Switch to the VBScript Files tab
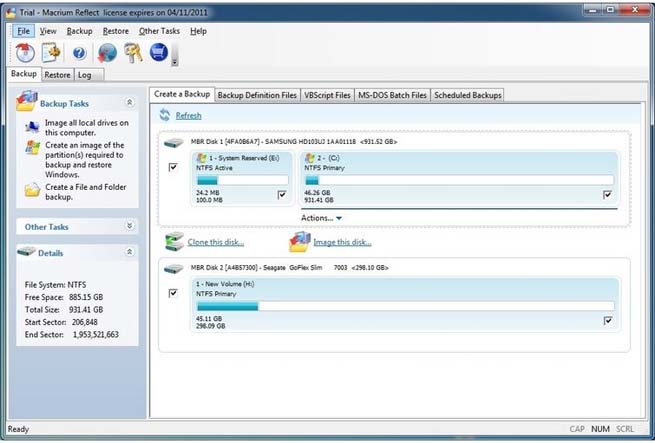The height and width of the screenshot is (443, 655). click(x=327, y=95)
